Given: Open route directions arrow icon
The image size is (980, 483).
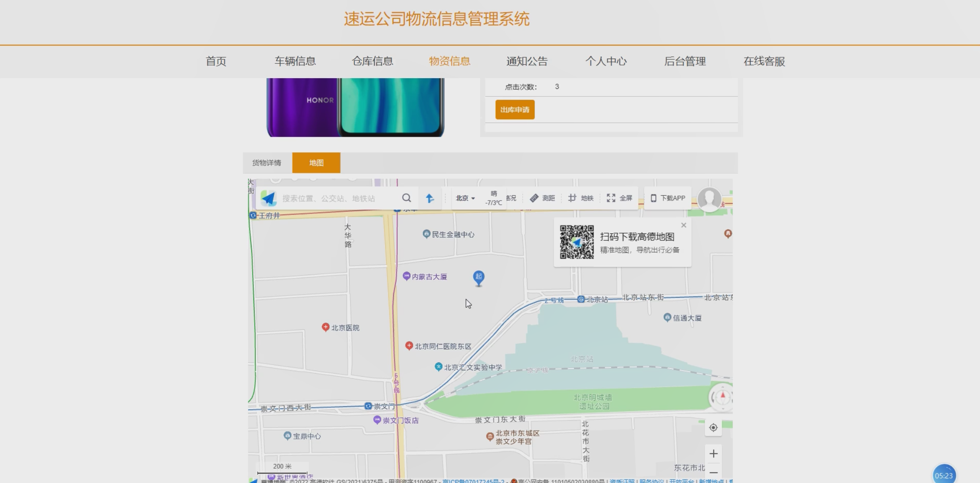Looking at the screenshot, I should (430, 198).
